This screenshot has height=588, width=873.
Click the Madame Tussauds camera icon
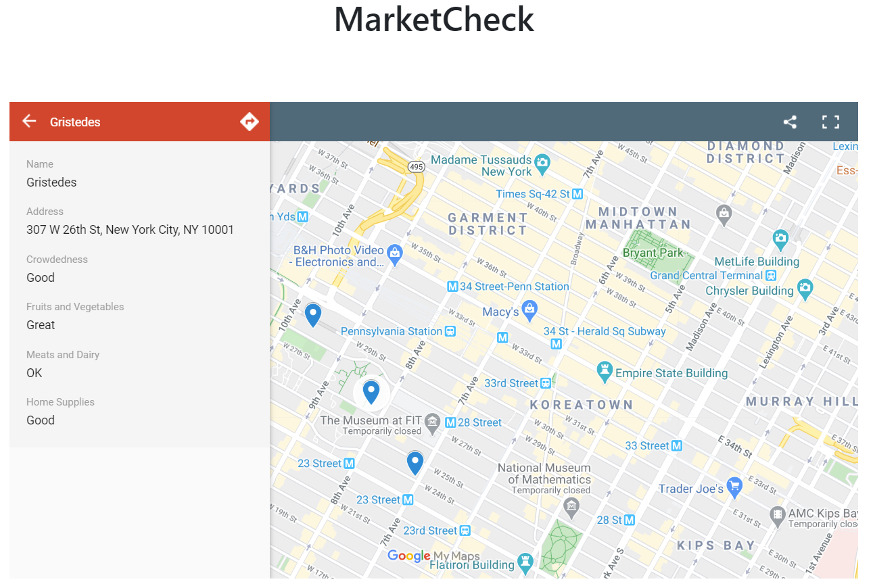point(542,163)
